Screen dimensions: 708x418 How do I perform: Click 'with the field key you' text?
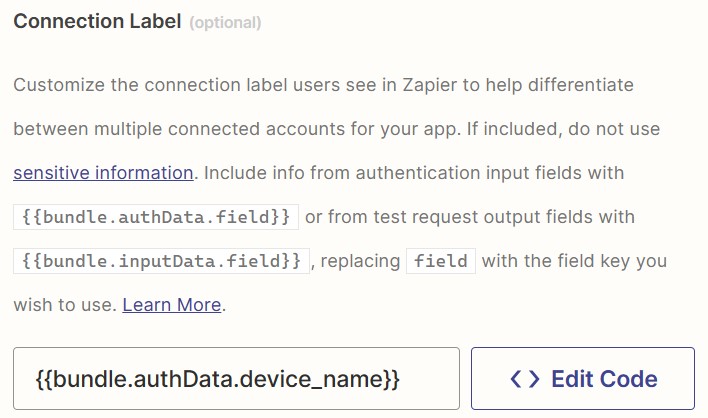coord(574,261)
